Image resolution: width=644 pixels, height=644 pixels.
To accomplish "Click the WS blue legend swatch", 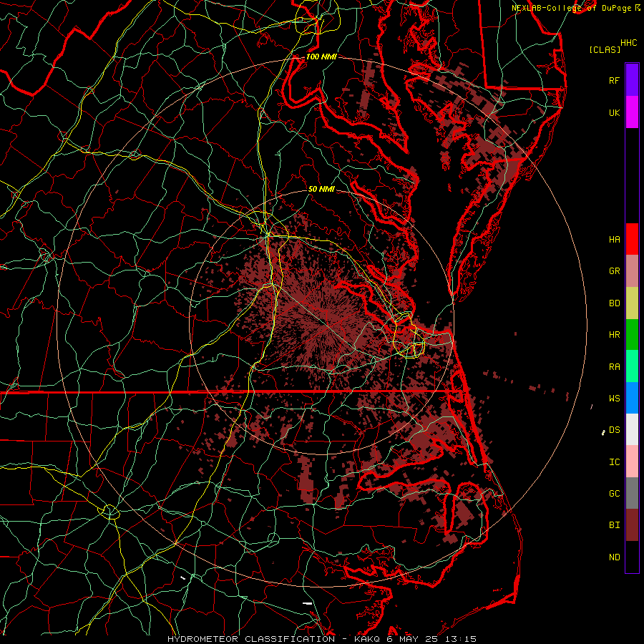I will click(x=632, y=398).
